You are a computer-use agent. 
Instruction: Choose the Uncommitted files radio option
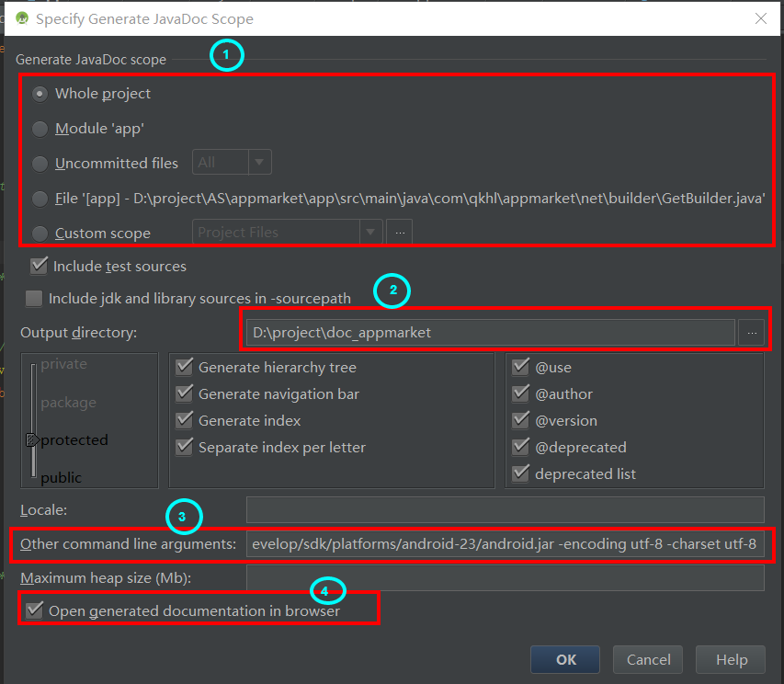point(40,164)
